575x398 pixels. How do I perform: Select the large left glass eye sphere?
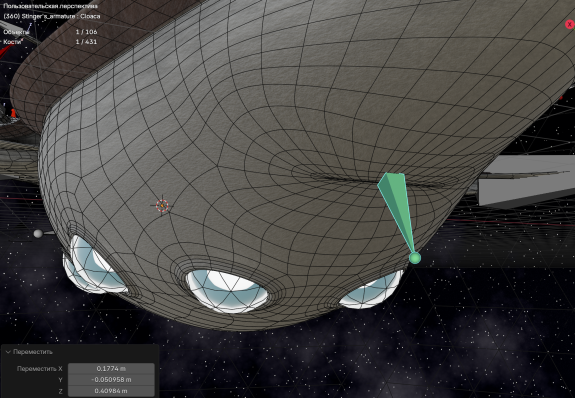[95, 263]
